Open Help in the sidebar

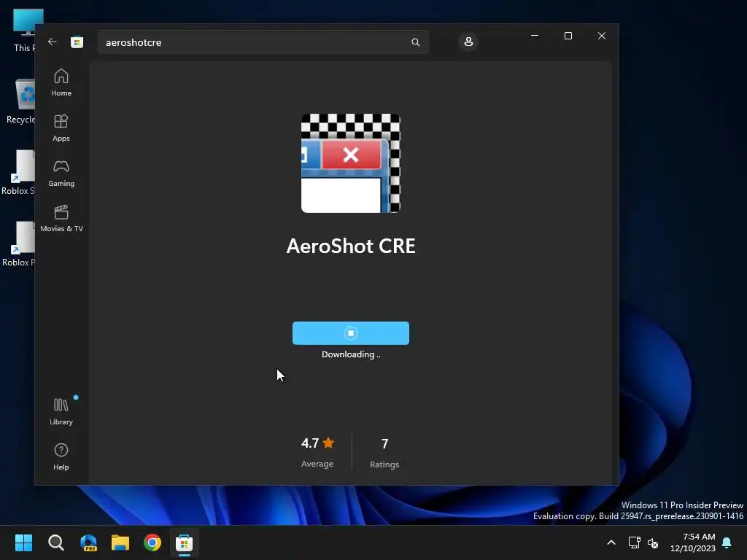tap(61, 457)
